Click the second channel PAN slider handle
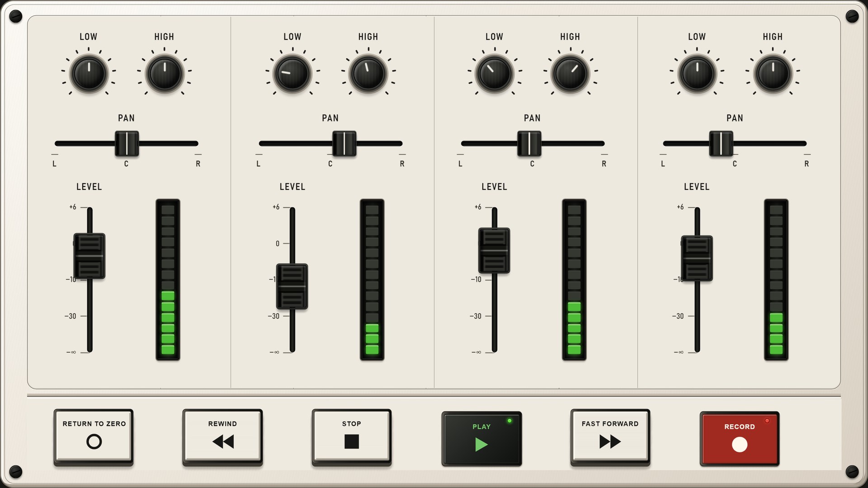The height and width of the screenshot is (488, 868). [x=344, y=144]
